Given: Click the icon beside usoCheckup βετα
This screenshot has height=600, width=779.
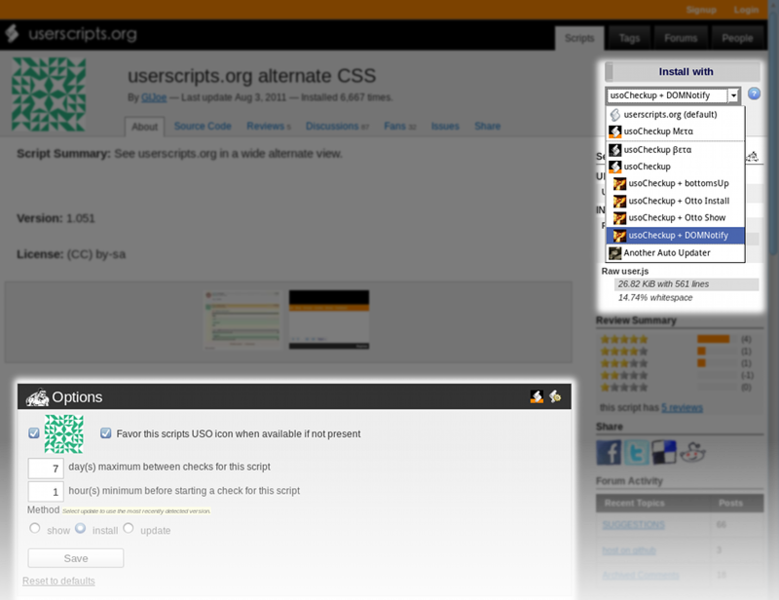Looking at the screenshot, I should [x=615, y=150].
